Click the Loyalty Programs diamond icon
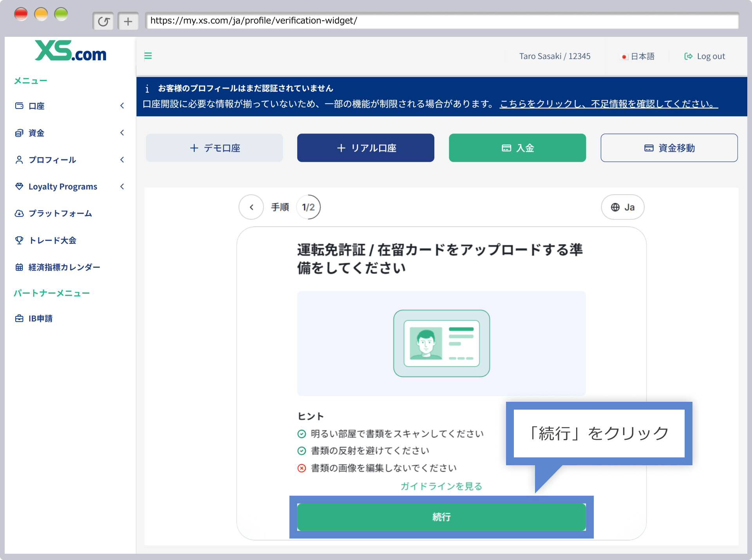 (x=19, y=186)
